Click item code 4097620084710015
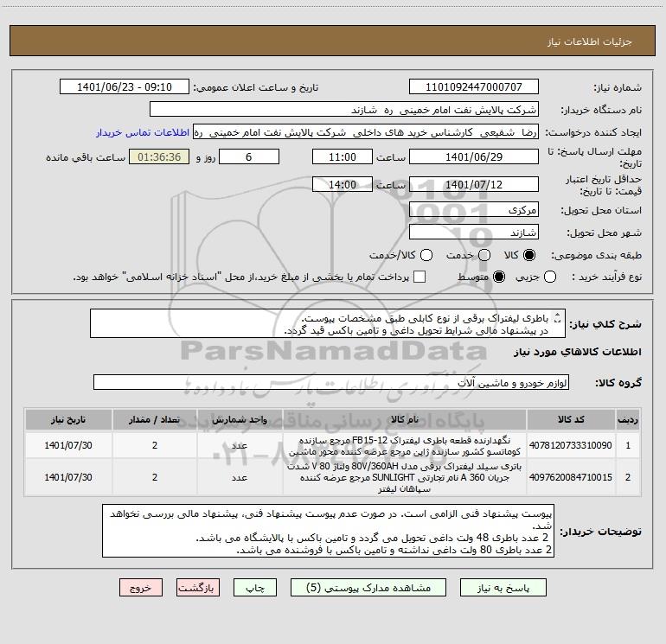The height and width of the screenshot is (644, 666). (x=571, y=477)
